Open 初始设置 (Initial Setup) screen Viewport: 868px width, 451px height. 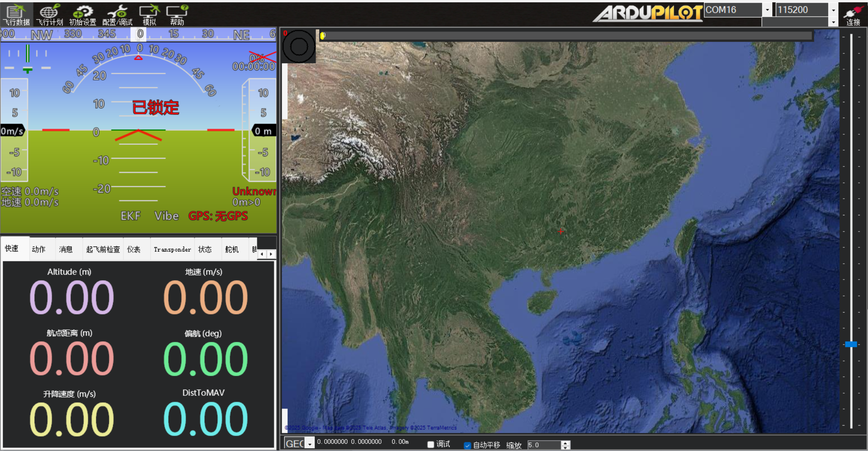click(82, 14)
